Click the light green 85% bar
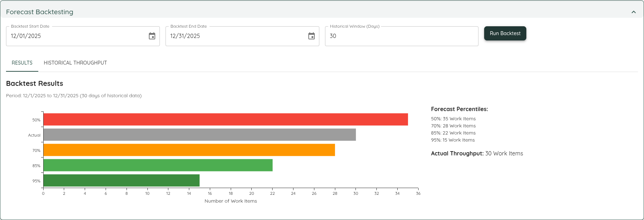This screenshot has width=644, height=220. (x=158, y=165)
